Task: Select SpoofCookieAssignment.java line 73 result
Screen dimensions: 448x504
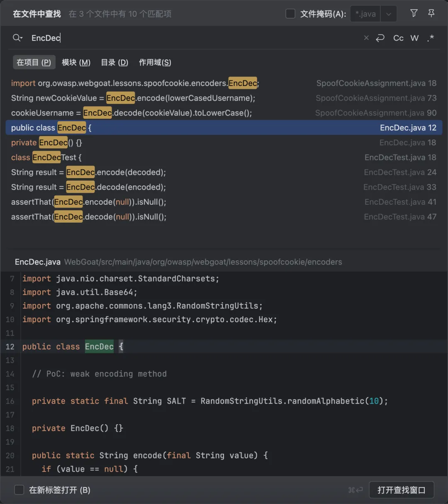Action: [x=224, y=98]
